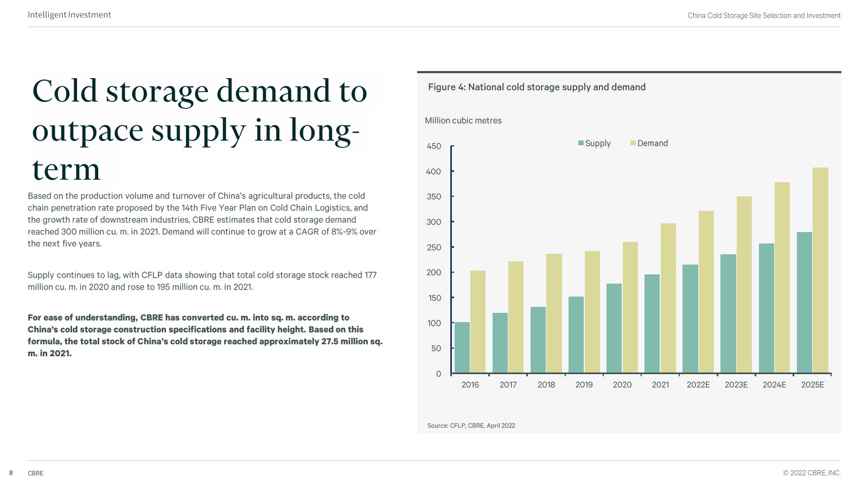Click the Source: CFLP, CBRE note
Viewport: 868px width, 488px height.
pos(471,426)
